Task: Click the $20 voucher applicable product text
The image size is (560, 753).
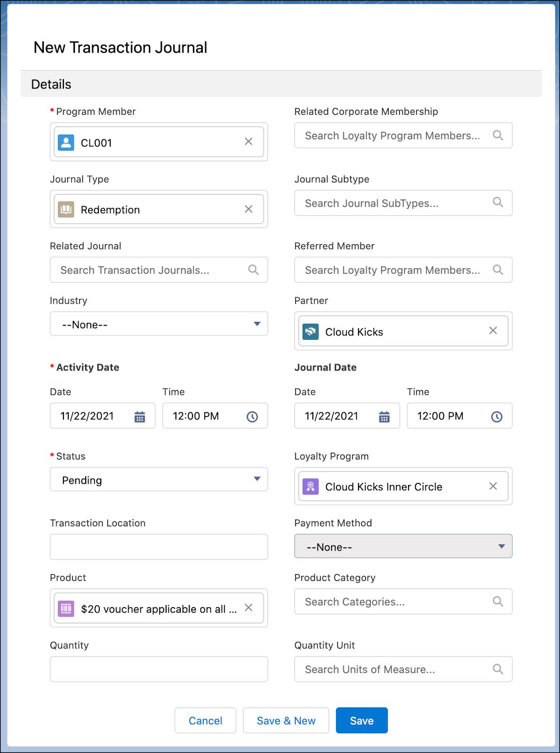Action: pos(159,609)
